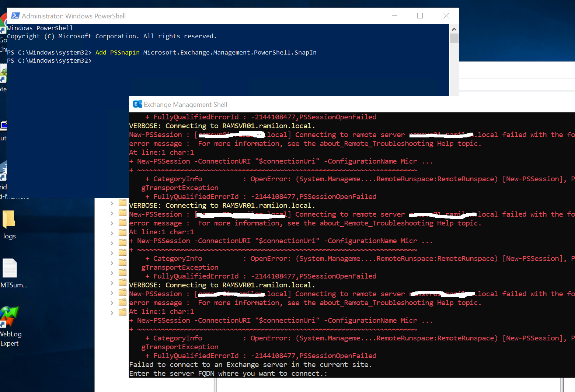
Task: Minimize the Exchange Management Shell window
Action: (561, 104)
